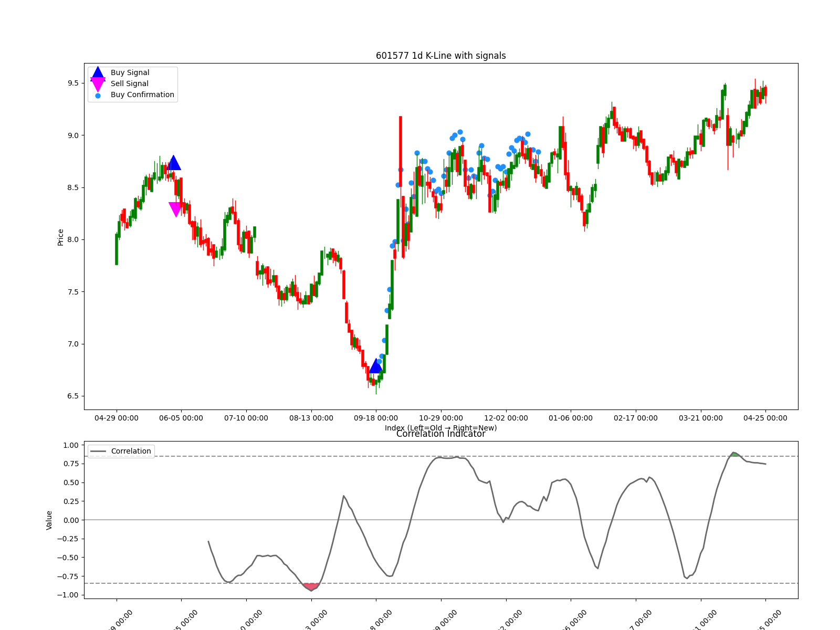Image resolution: width=840 pixels, height=630 pixels.
Task: Select the blue buy triangle near price 8.75
Action: pos(174,163)
